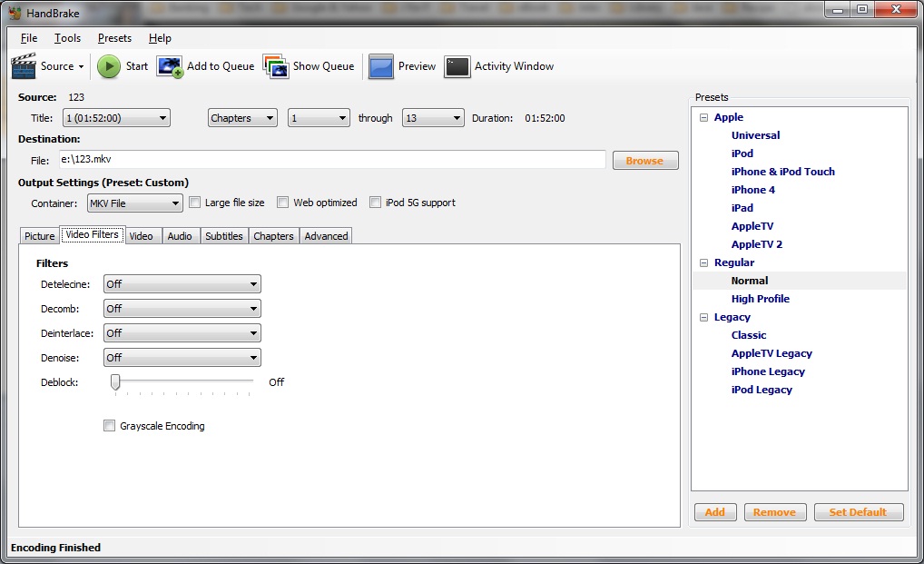Click the Deblock slider handle
The image size is (924, 564).
[115, 382]
